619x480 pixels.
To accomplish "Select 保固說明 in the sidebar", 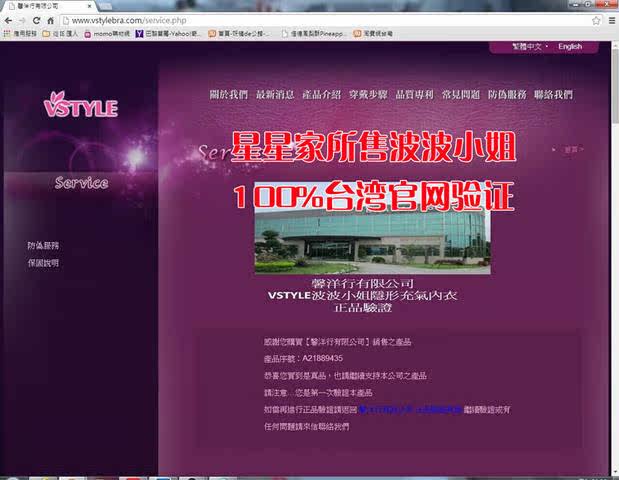I will 43,263.
